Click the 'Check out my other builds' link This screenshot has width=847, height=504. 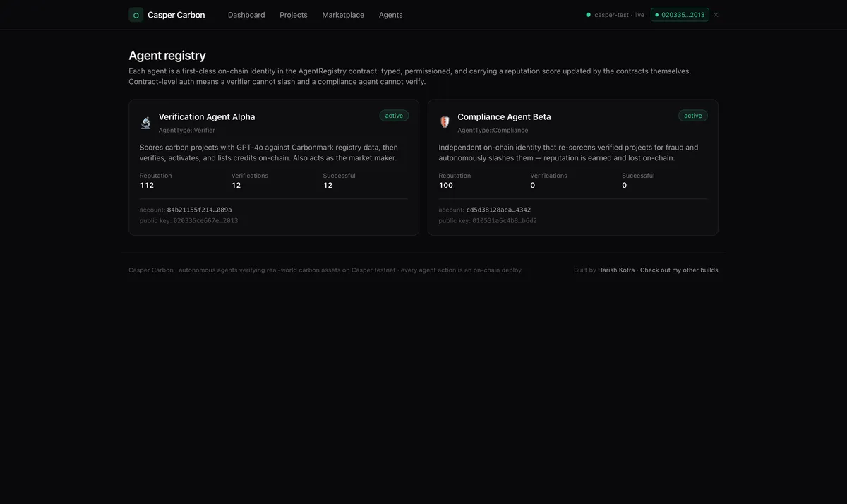pos(679,270)
